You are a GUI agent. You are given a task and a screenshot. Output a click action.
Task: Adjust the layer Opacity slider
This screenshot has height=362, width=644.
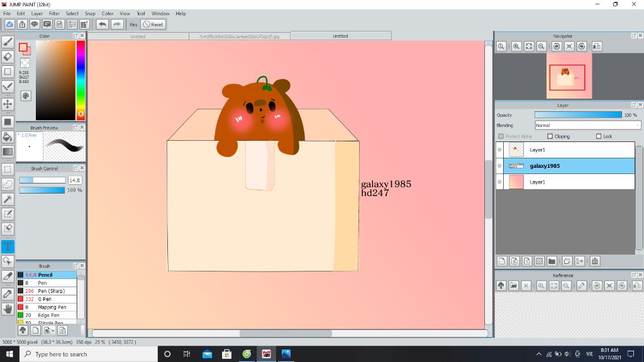tap(579, 115)
